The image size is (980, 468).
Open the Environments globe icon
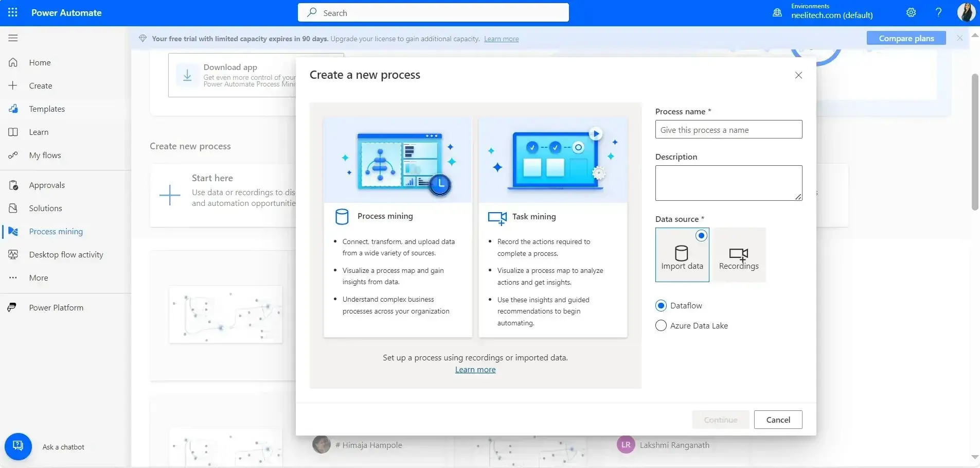[777, 12]
